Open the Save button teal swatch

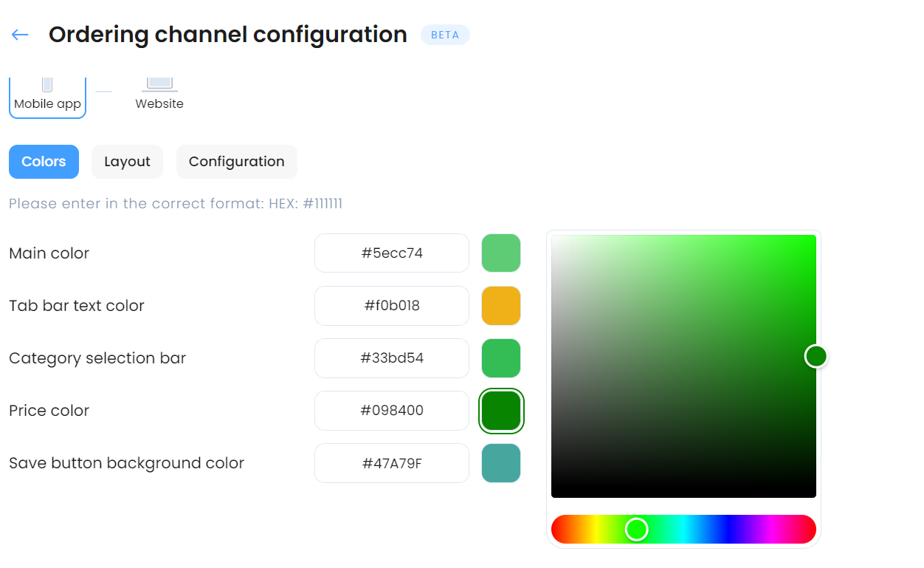pos(501,463)
